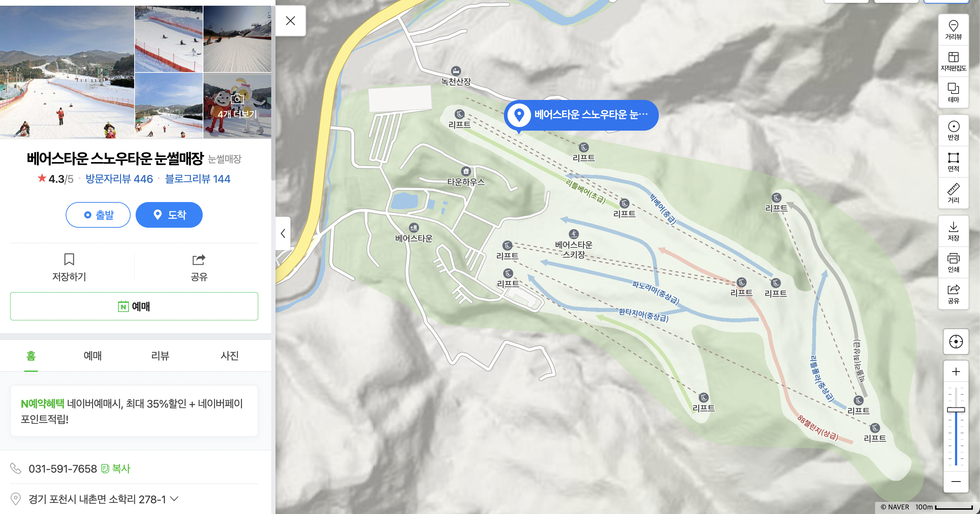Screen dimensions: 980x514
Task: Click the map 저장 download icon
Action: coord(953,231)
